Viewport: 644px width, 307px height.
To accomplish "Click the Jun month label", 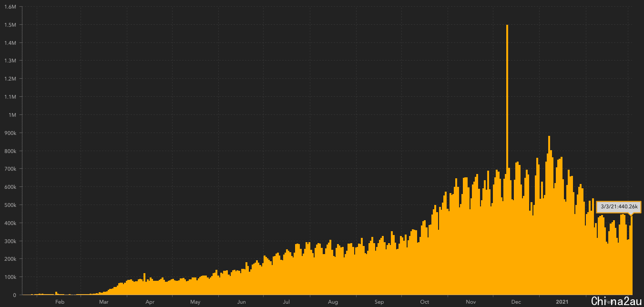I will pos(242,302).
